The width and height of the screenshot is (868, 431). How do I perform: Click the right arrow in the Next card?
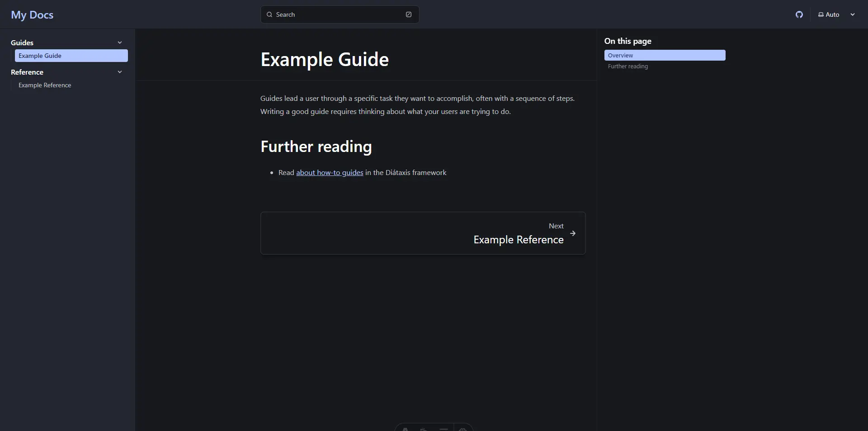click(573, 233)
